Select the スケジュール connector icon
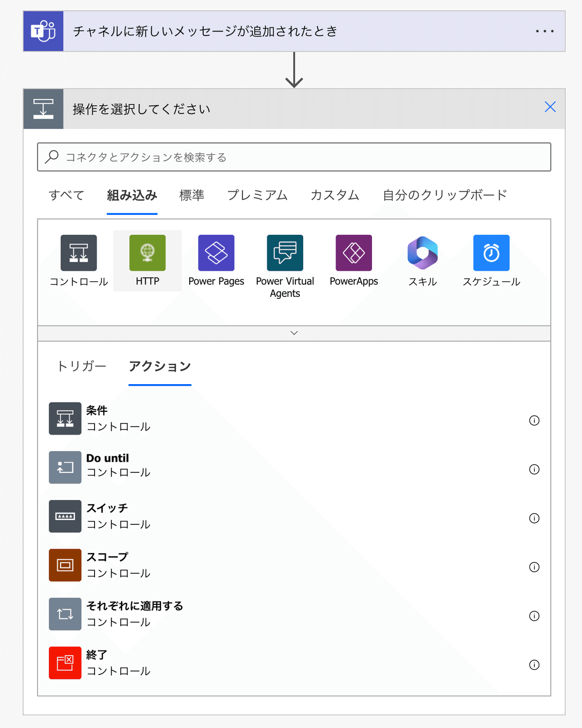This screenshot has width=582, height=728. (491, 253)
